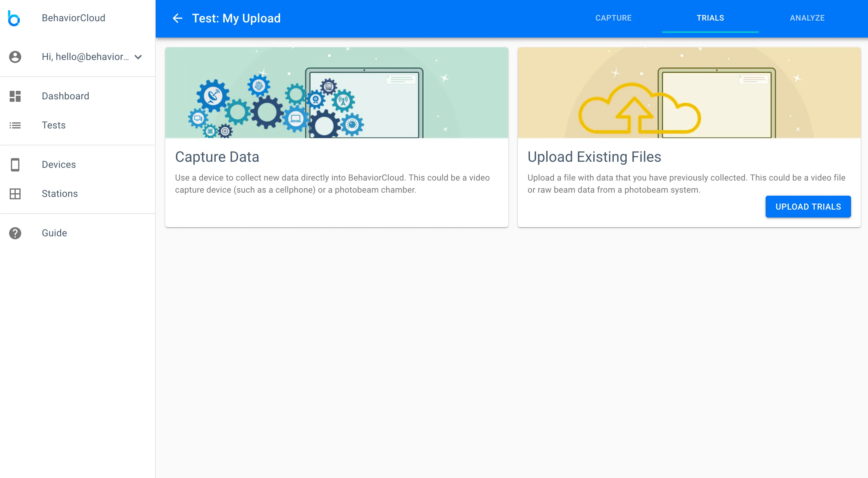Click the Stations grid icon
This screenshot has width=868, height=478.
click(x=15, y=194)
